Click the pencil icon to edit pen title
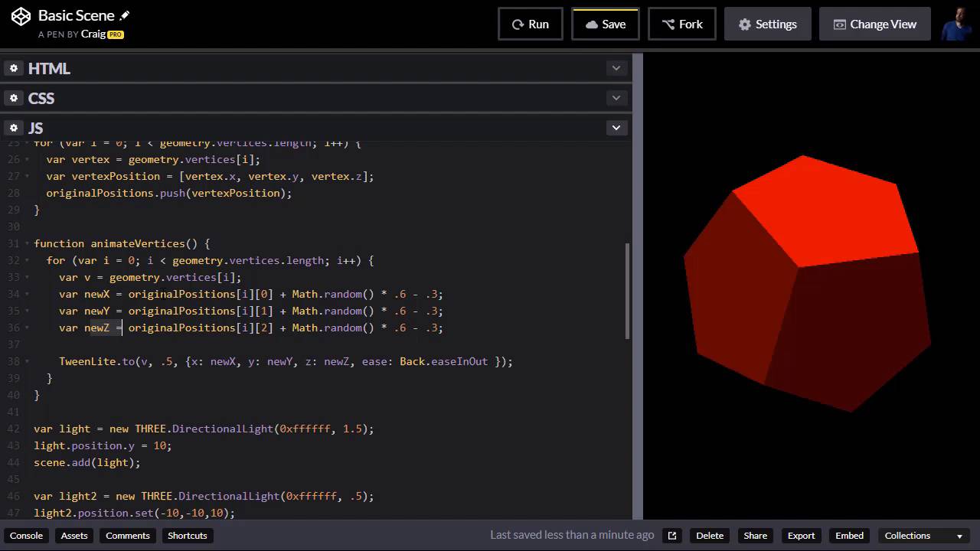Viewport: 980px width, 551px height. point(126,15)
